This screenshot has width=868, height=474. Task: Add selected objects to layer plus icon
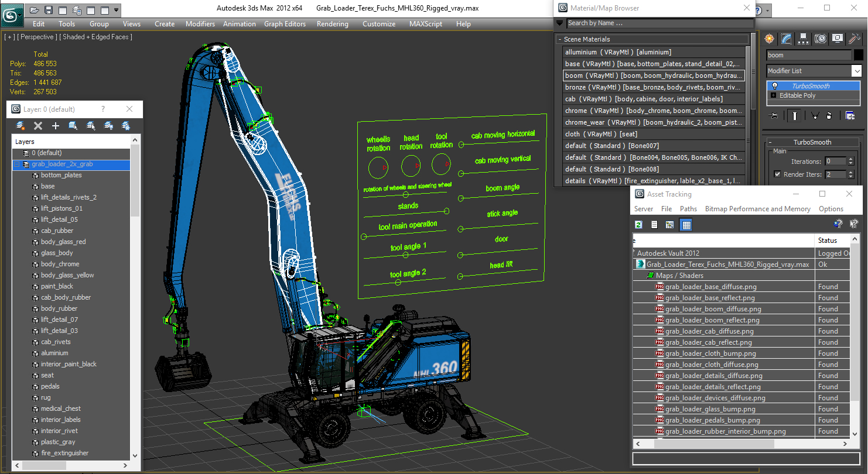(x=56, y=126)
